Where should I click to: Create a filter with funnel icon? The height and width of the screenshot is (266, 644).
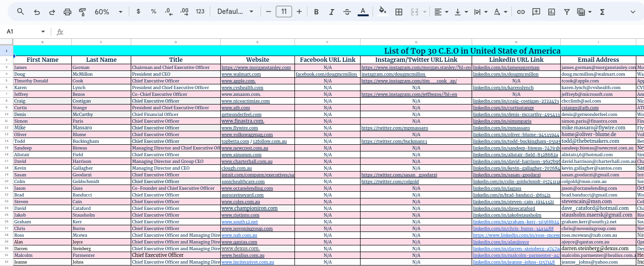click(x=567, y=12)
